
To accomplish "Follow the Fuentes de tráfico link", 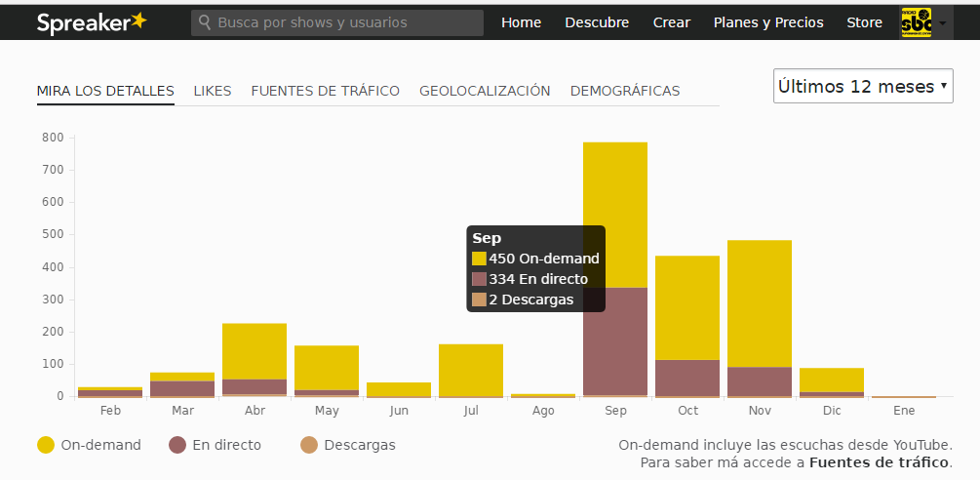I will (x=879, y=462).
